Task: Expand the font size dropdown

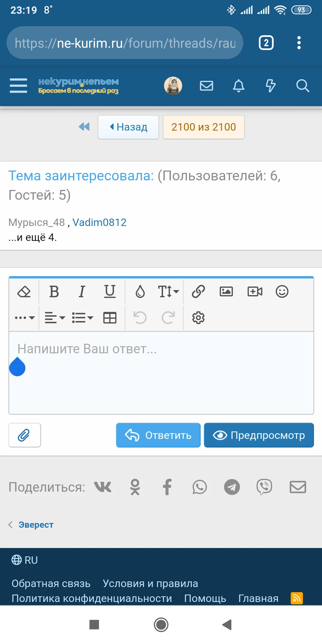Action: 168,292
